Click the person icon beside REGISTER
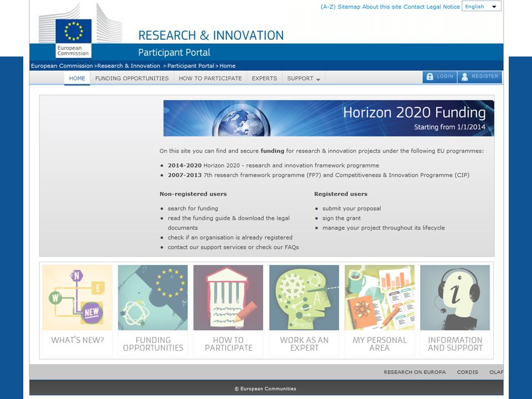This screenshot has width=532, height=399. coord(464,76)
